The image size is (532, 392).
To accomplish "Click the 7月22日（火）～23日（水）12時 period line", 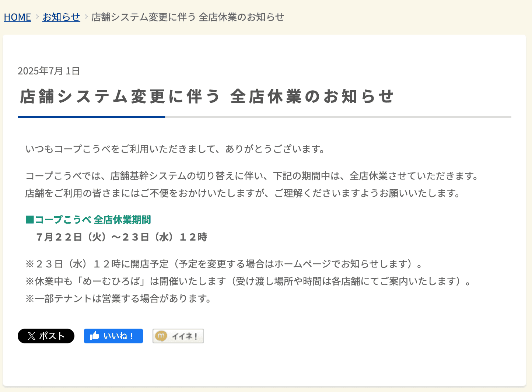I will coord(122,237).
